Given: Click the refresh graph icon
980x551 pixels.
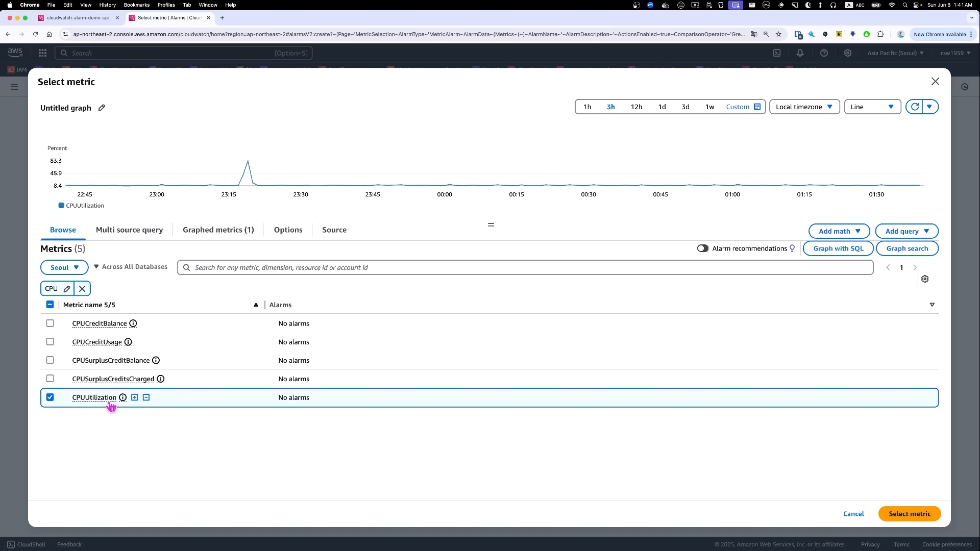Looking at the screenshot, I should pos(915,107).
